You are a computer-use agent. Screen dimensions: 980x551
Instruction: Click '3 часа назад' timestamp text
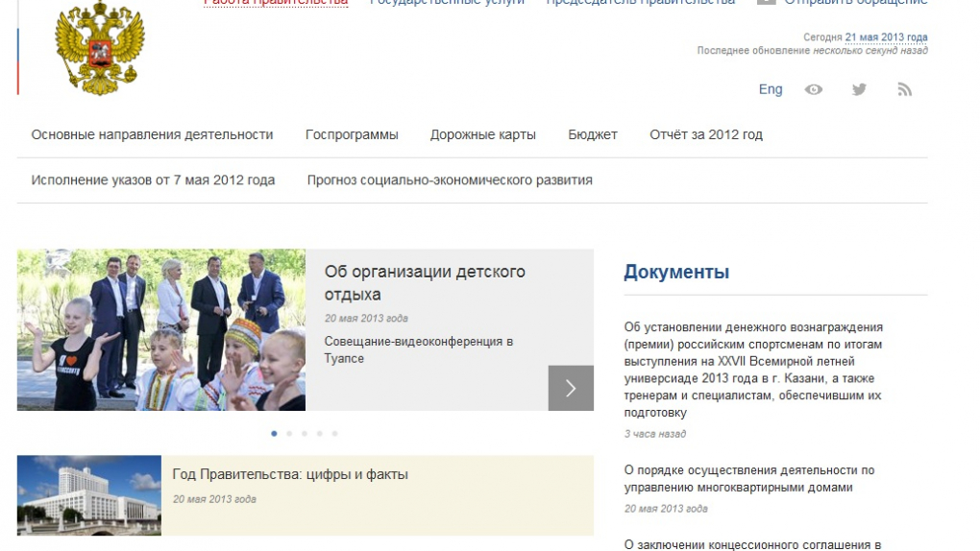(655, 434)
